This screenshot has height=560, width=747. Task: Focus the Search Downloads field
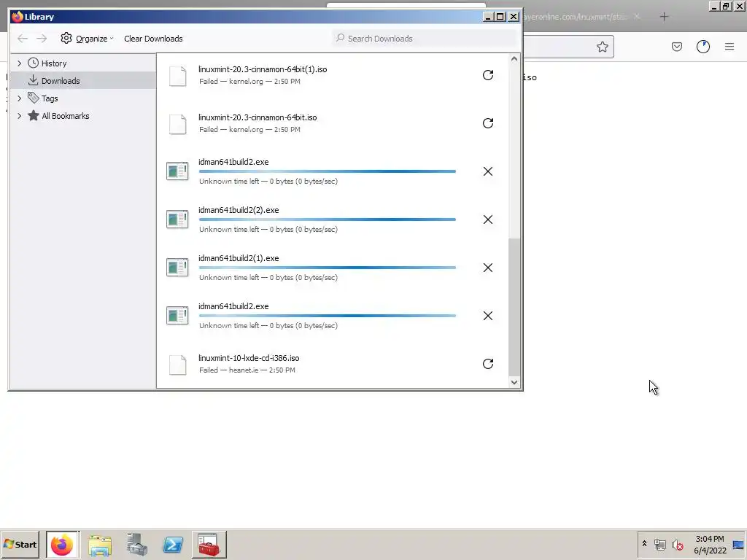424,39
